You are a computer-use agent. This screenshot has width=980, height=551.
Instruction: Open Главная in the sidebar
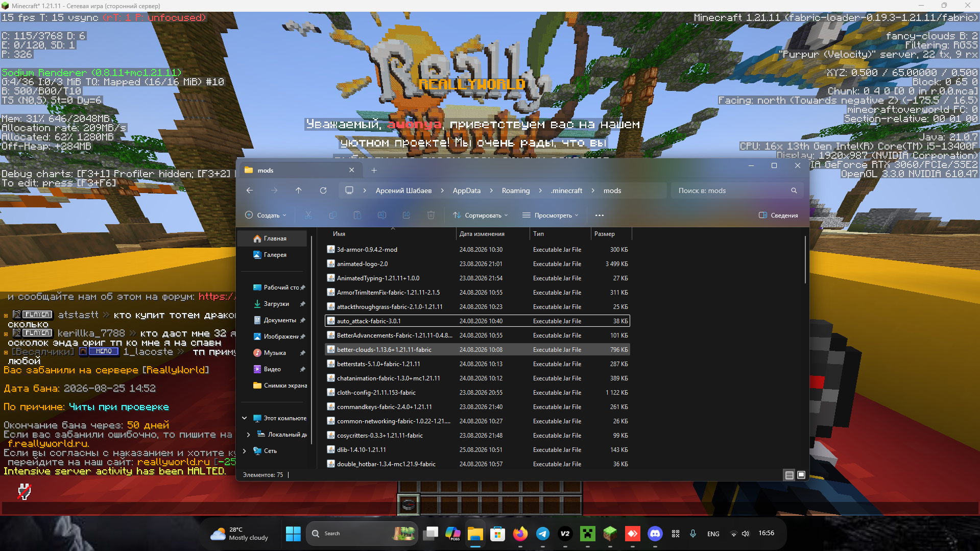coord(273,238)
